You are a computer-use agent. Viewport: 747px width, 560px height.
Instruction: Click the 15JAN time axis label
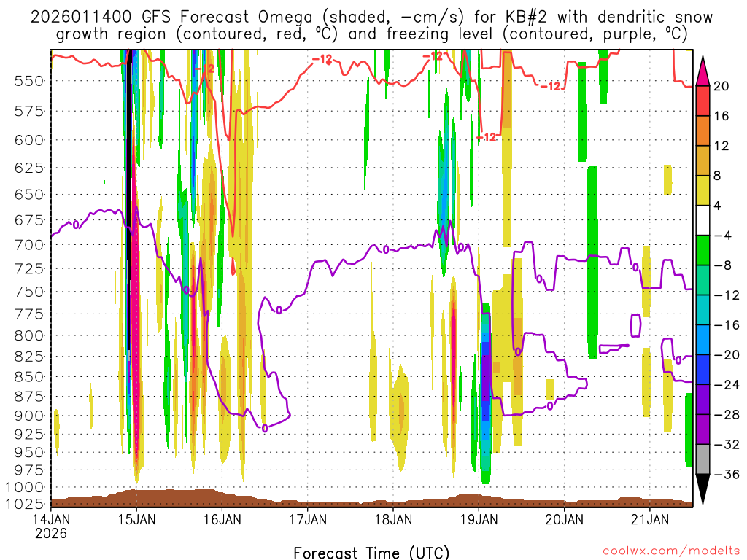pyautogui.click(x=136, y=519)
